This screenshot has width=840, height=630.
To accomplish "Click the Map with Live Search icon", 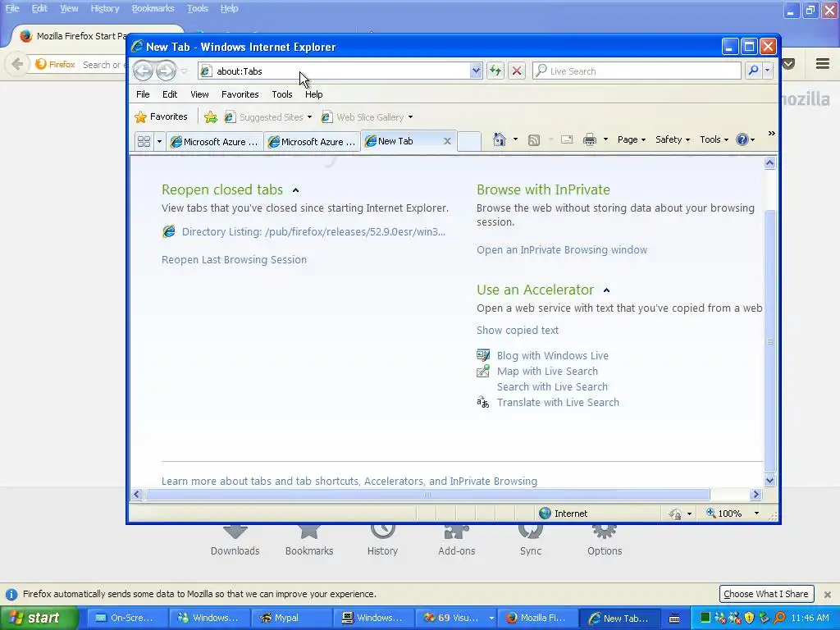I will pos(483,371).
